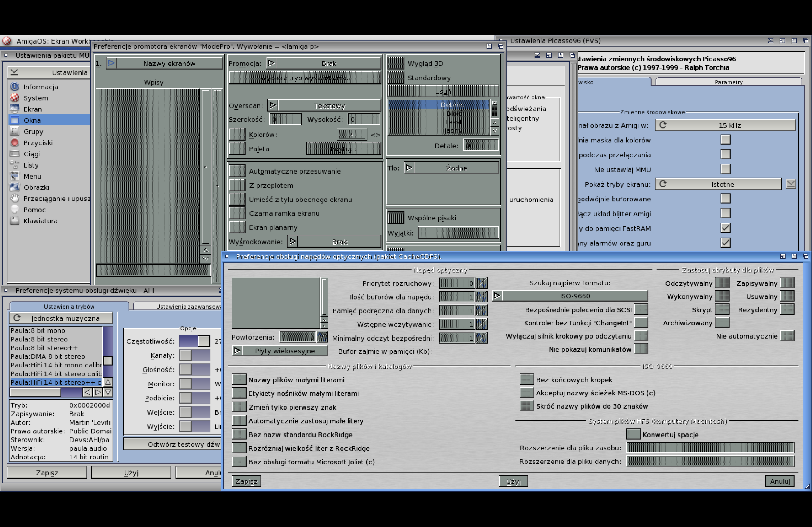
Task: Click the Kanały slider in AHI
Action: 195,355
